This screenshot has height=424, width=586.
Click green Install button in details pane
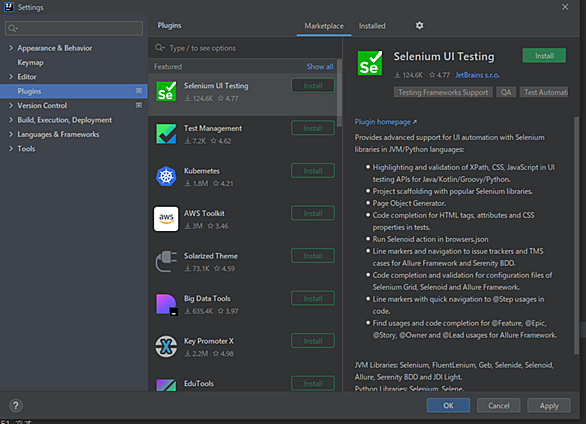pos(544,56)
